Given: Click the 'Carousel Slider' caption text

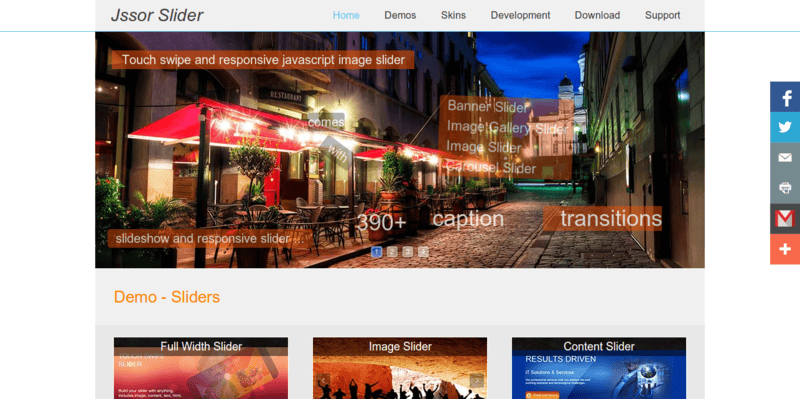Looking at the screenshot, I should point(491,168).
